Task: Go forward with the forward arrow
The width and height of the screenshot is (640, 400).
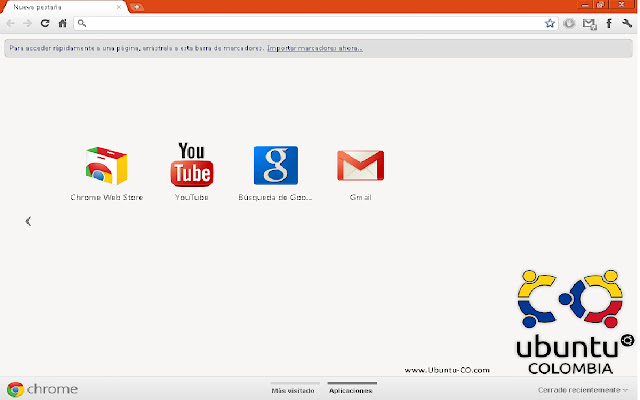Action: [x=27, y=23]
